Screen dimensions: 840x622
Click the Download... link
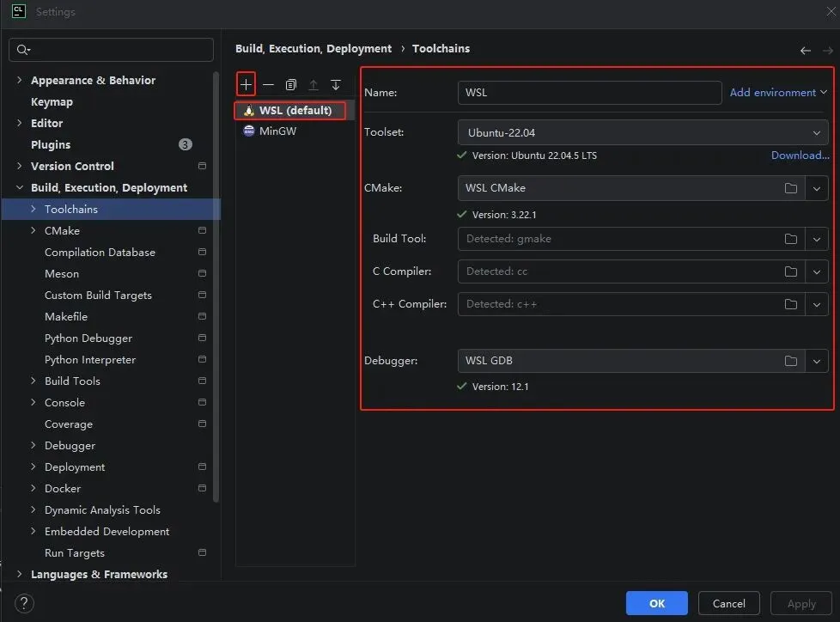[x=800, y=155]
